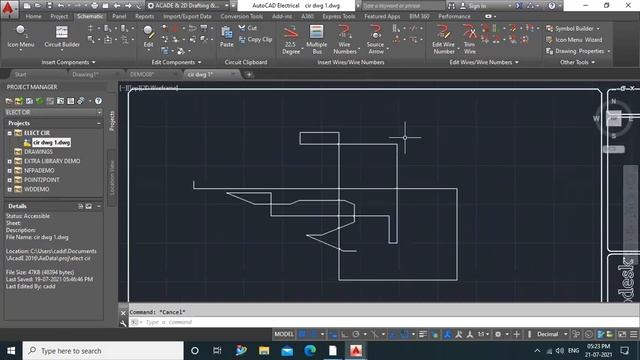Screen dimensions: 640x360
Task: Select the 22.5 Degree wire tool
Action: coord(291,39)
